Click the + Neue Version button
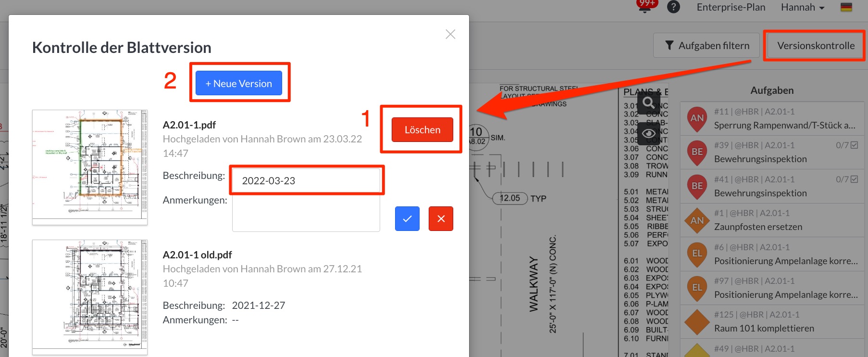Screen dimensions: 868x357 point(239,83)
